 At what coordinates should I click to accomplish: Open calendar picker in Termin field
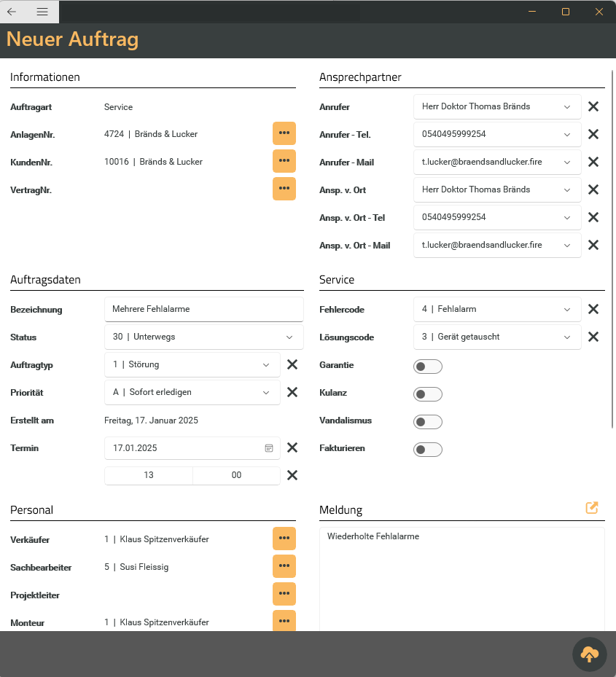(269, 448)
